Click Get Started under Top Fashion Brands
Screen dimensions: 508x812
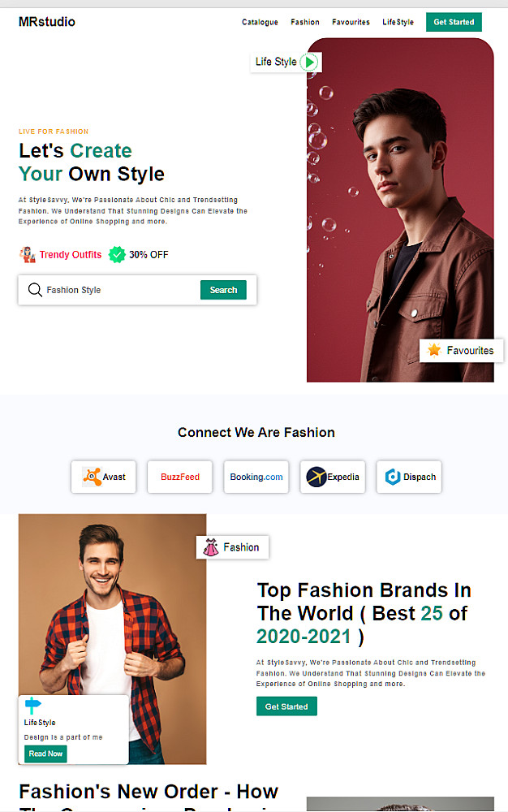286,706
